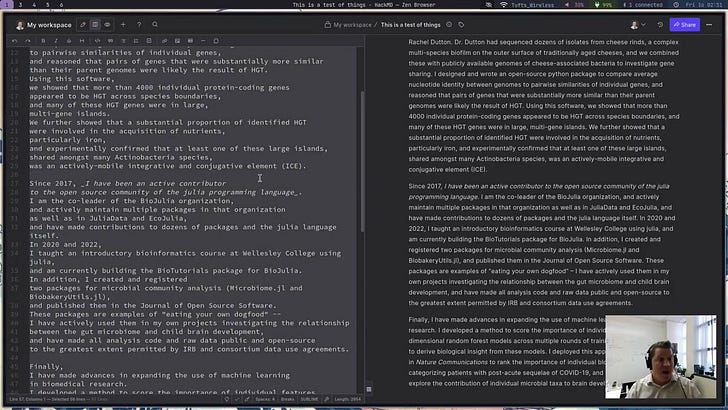Image resolution: width=728 pixels, height=410 pixels.
Task: Click the battery 99% indicator
Action: 603,5
